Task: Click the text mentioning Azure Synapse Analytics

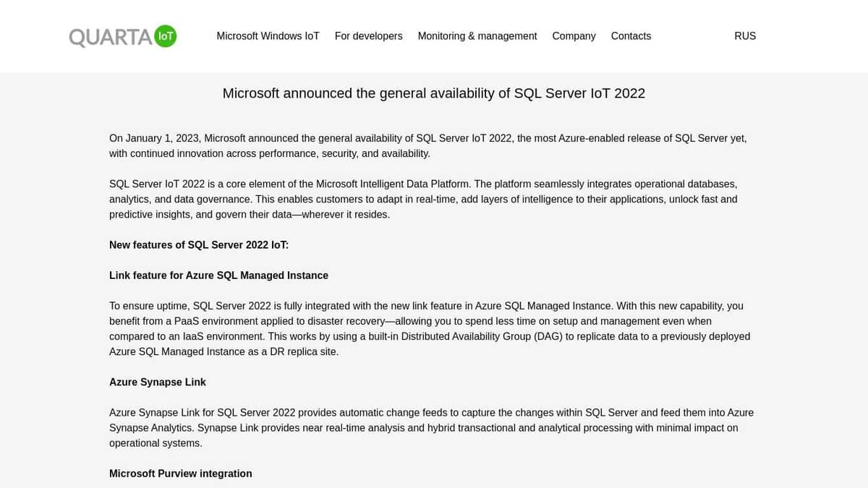Action: coord(432,427)
